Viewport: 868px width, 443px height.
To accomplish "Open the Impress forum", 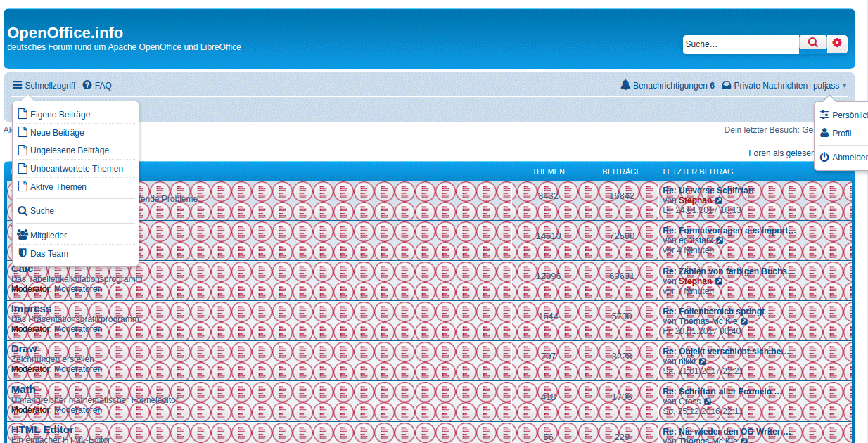I will [x=32, y=309].
